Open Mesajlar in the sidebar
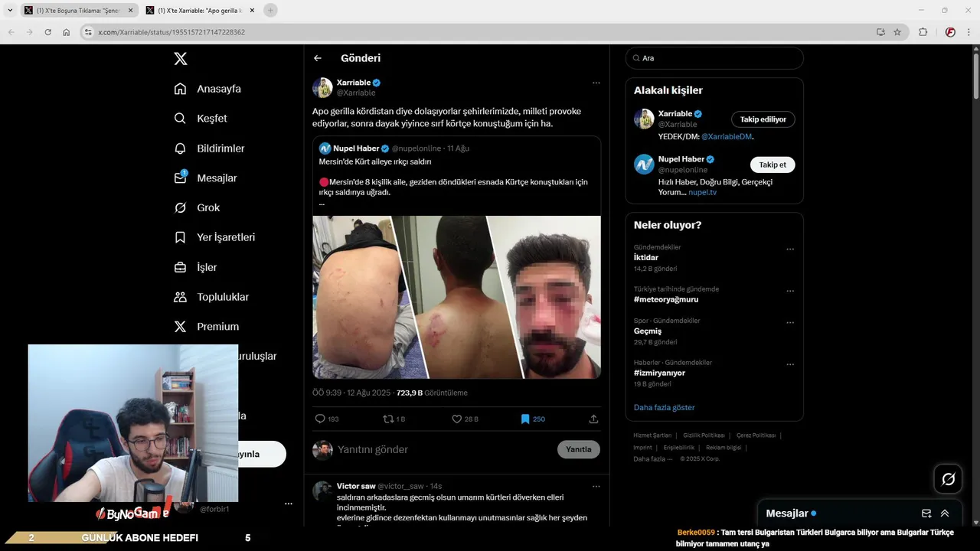980x551 pixels. [x=205, y=178]
